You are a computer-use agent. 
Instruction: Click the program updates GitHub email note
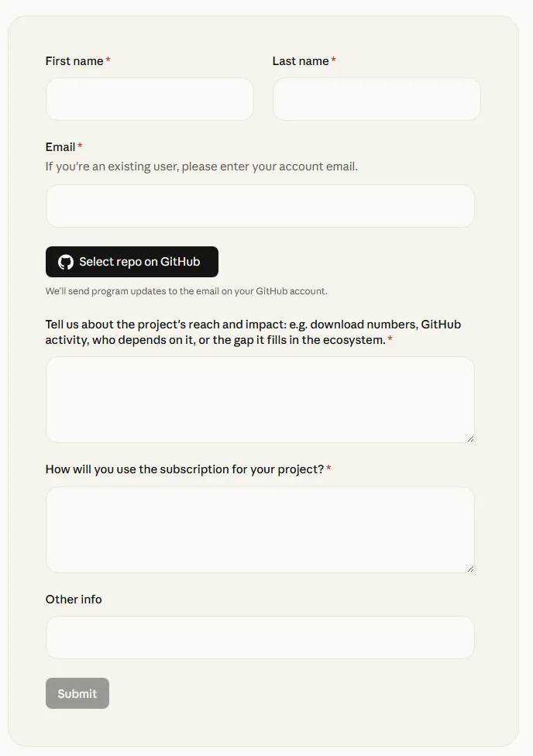(x=186, y=291)
